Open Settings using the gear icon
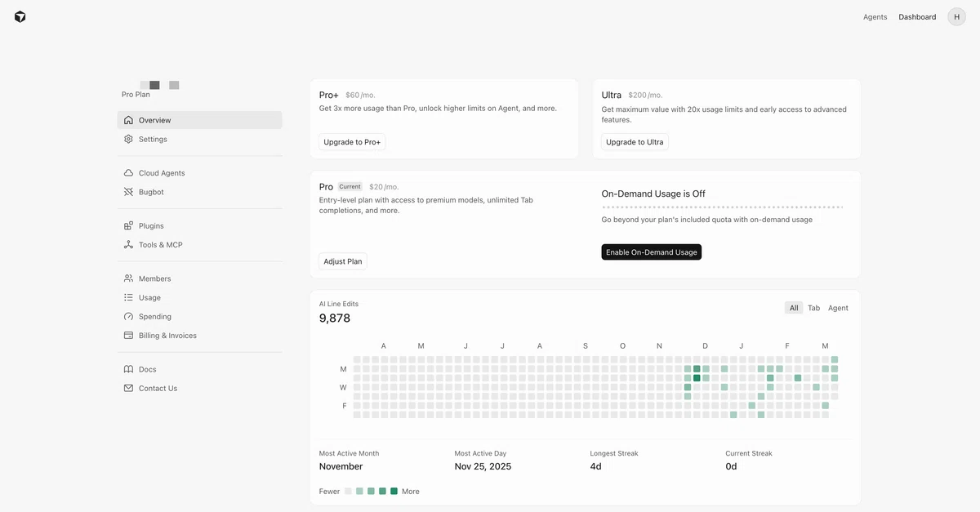 [128, 139]
